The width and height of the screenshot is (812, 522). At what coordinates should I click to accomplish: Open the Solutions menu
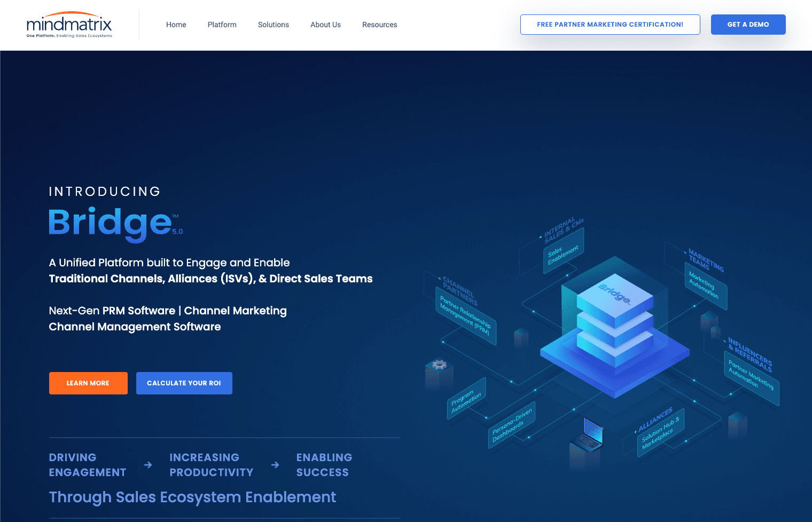(273, 25)
